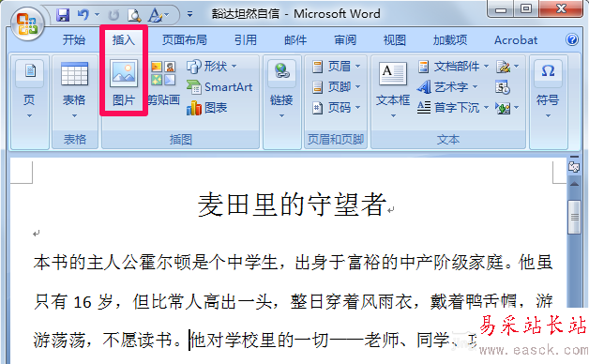Screen dimensions: 589x364
Task: Click the empty paragraph mark below the title
Action: coord(36,234)
